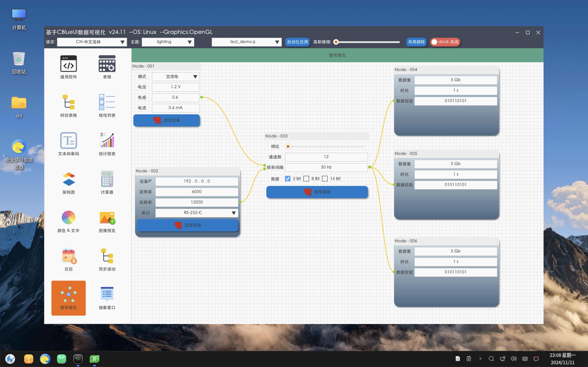This screenshot has height=367, width=588.
Task: Uncheck the 2 Bit data checkbox
Action: tap(288, 179)
